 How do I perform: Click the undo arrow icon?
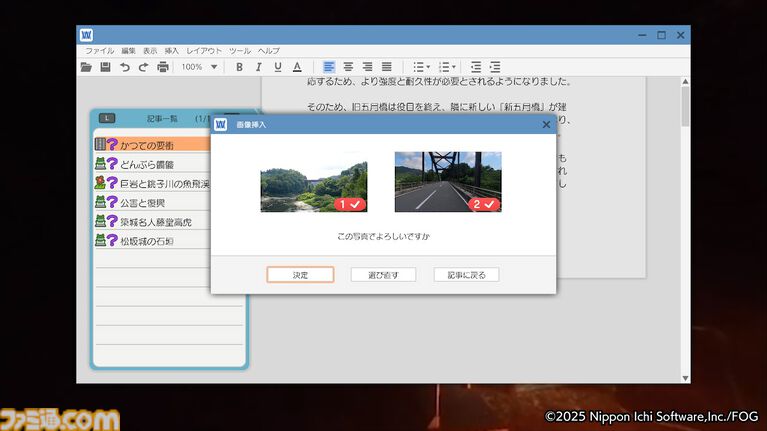point(124,67)
